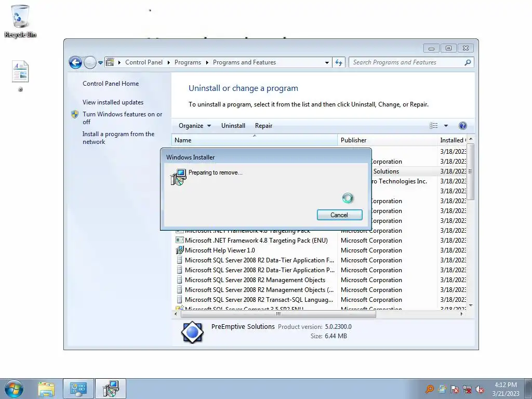Click the horizontal scrollbar thumb

click(278, 314)
